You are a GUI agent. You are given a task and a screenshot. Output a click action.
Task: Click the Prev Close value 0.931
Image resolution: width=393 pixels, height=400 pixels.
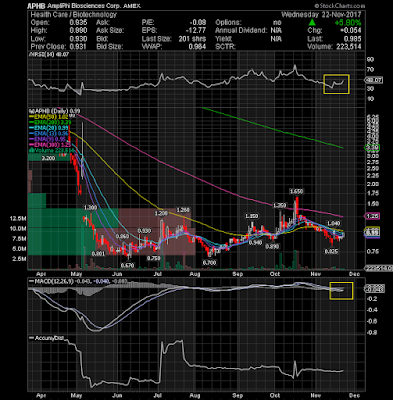coord(78,47)
